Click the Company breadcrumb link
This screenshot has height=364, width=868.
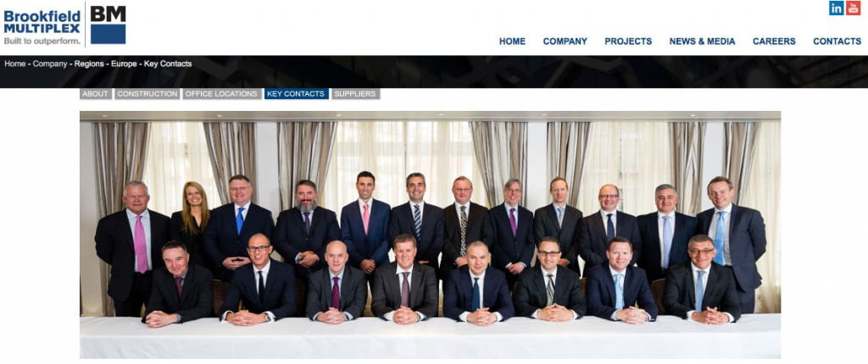pyautogui.click(x=50, y=63)
